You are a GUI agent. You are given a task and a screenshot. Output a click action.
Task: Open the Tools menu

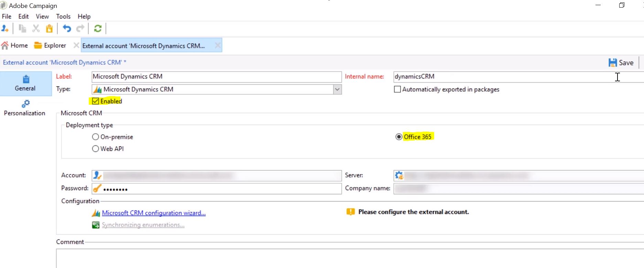tap(63, 17)
